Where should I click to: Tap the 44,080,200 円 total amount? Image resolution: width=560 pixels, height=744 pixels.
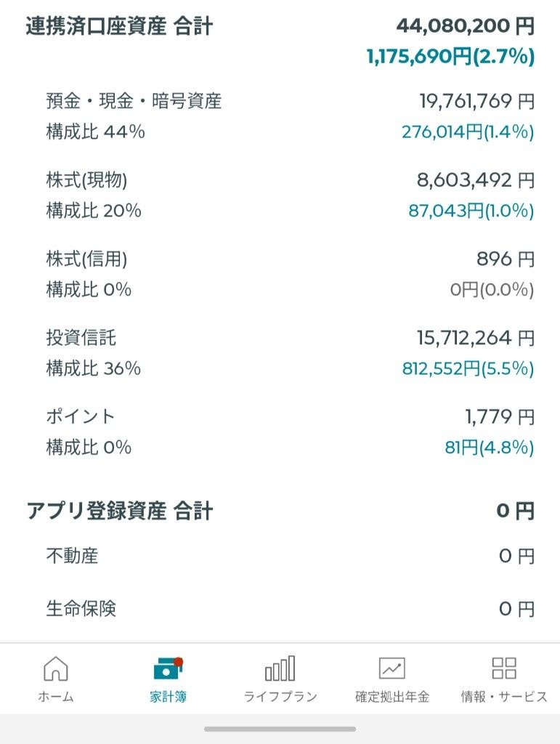465,28
